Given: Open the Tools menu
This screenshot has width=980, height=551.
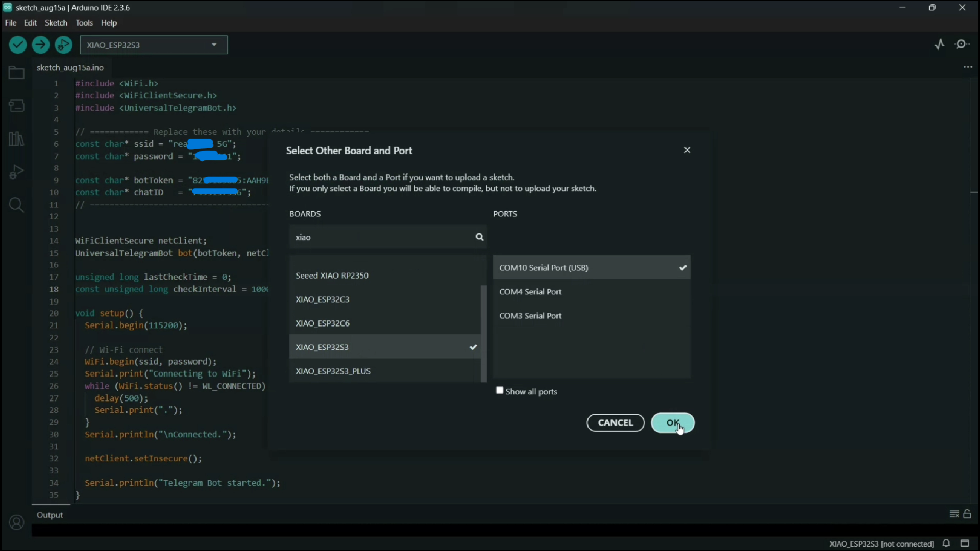Looking at the screenshot, I should [x=84, y=23].
